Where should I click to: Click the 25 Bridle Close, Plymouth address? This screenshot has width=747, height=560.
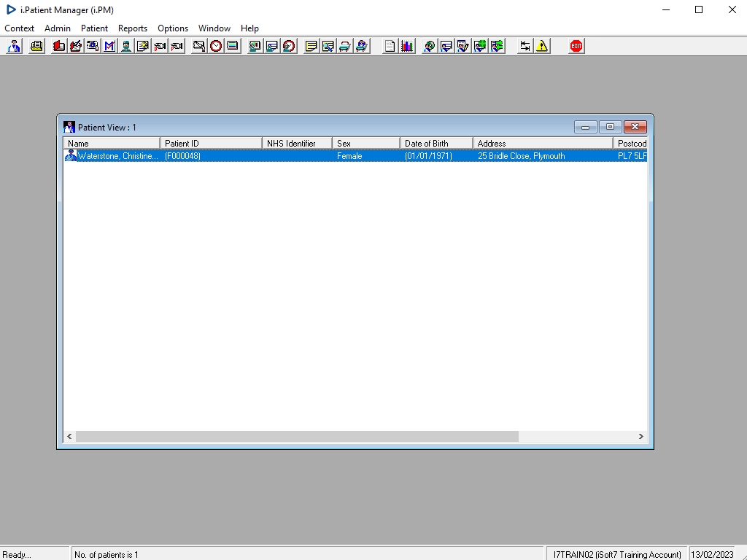click(521, 156)
